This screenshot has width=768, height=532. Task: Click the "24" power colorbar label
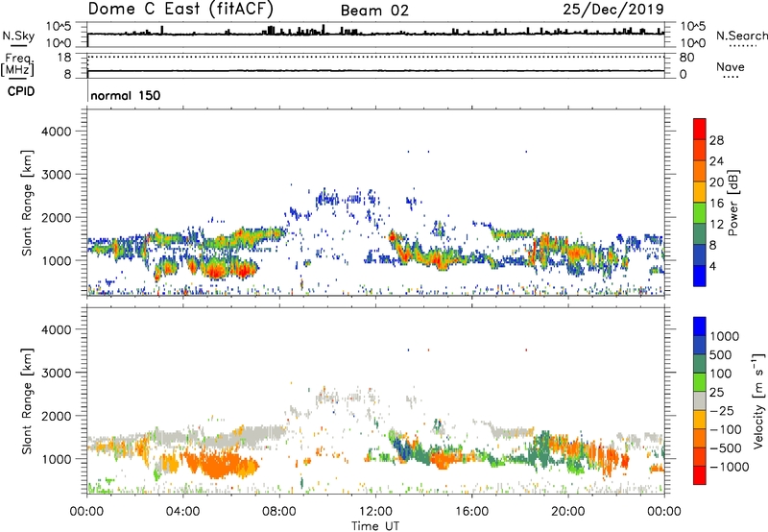tap(716, 161)
